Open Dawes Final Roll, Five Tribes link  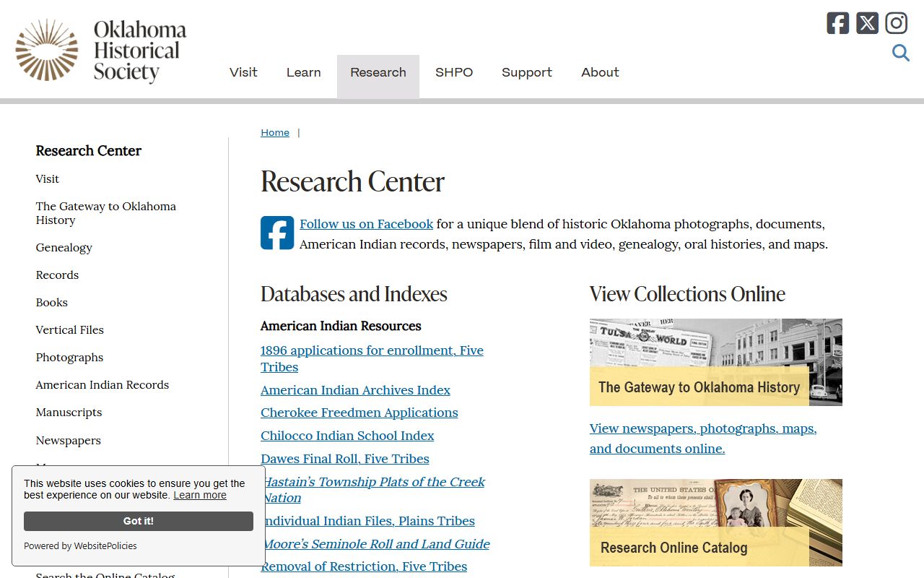click(x=344, y=459)
